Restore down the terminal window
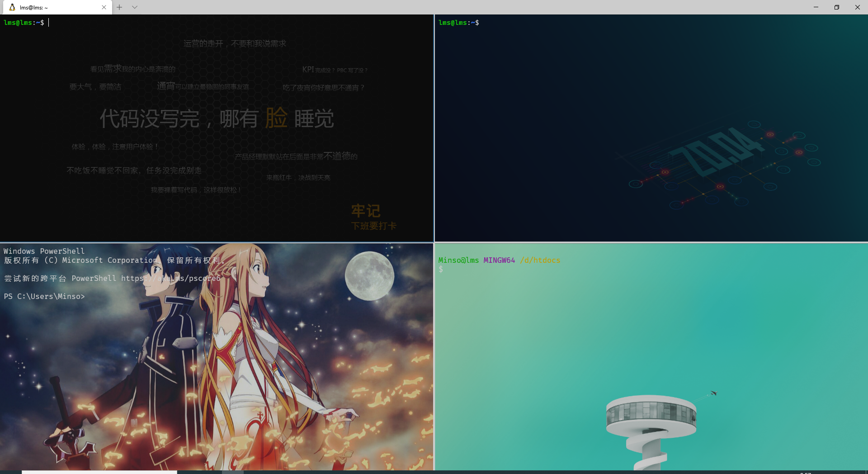 [837, 7]
